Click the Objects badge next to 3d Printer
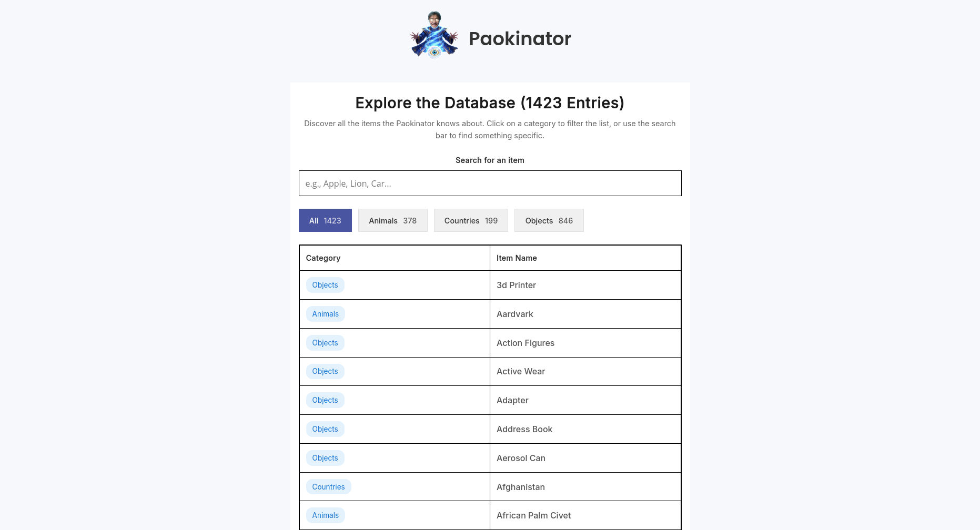The width and height of the screenshot is (980, 530). coord(325,284)
